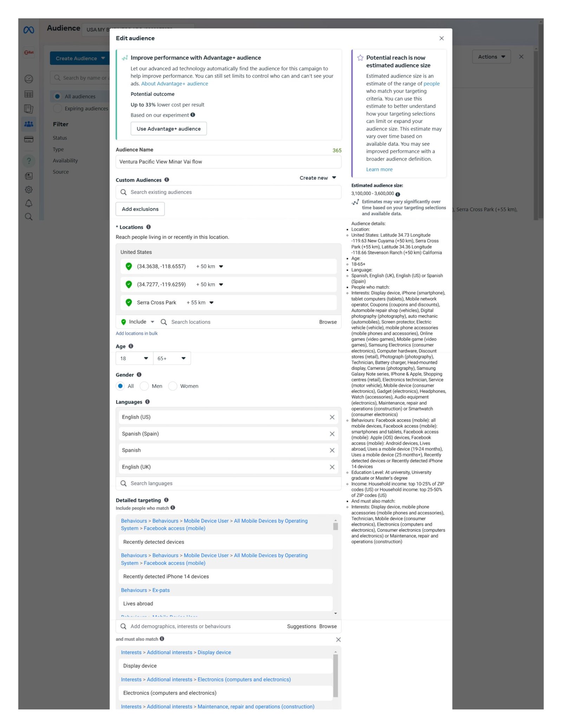Viewport: 562px width, 728px height.
Task: Click the Meta logo icon
Action: click(28, 30)
